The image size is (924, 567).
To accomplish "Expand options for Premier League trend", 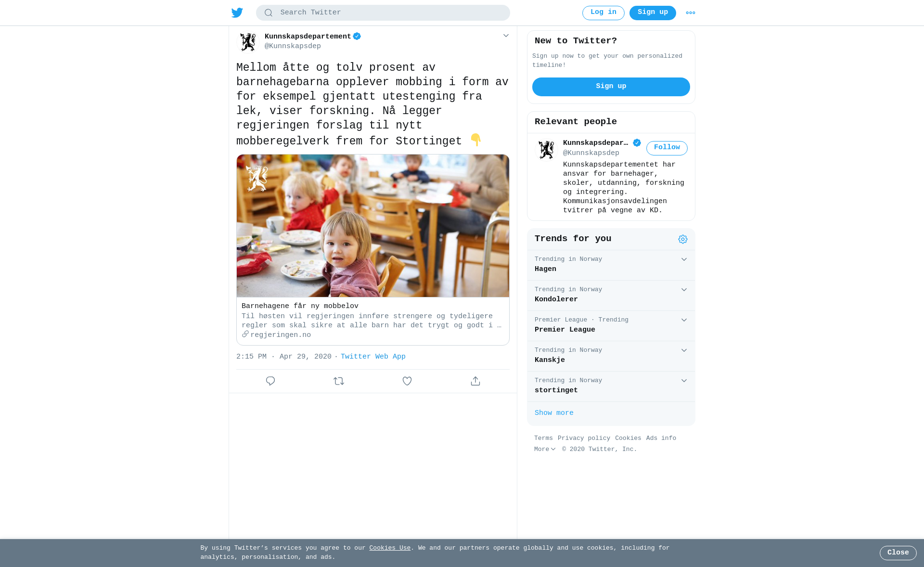I will coord(684,320).
